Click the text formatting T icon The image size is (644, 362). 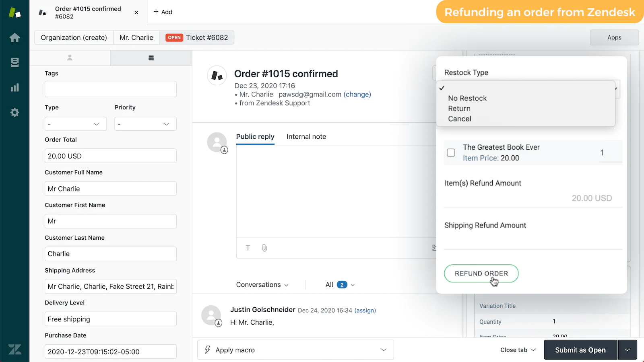pos(248,248)
